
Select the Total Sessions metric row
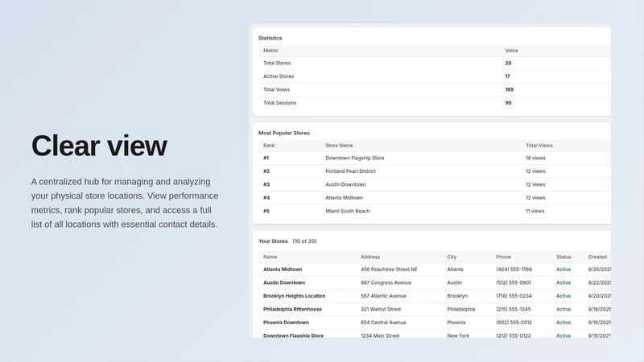point(435,103)
